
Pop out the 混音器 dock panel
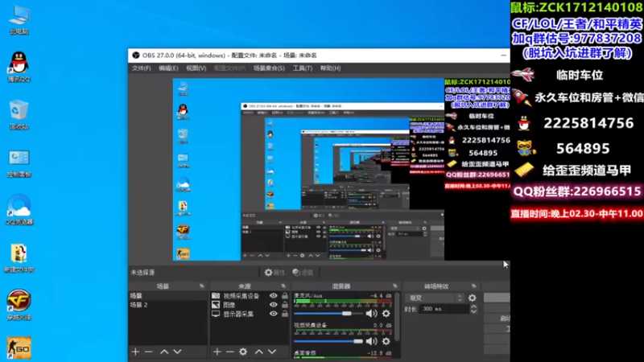pyautogui.click(x=394, y=286)
